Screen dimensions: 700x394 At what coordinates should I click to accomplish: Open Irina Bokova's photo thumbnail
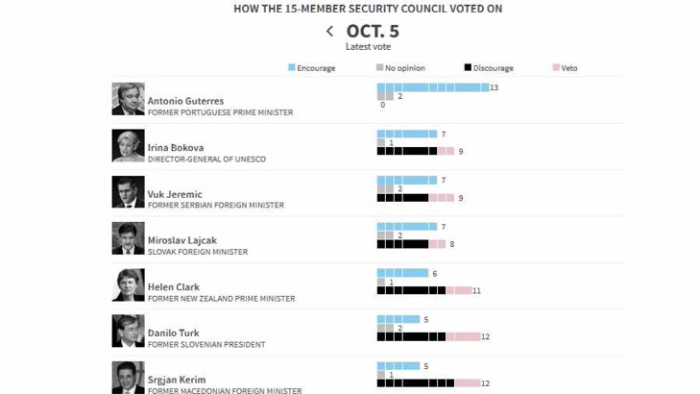coord(128,145)
